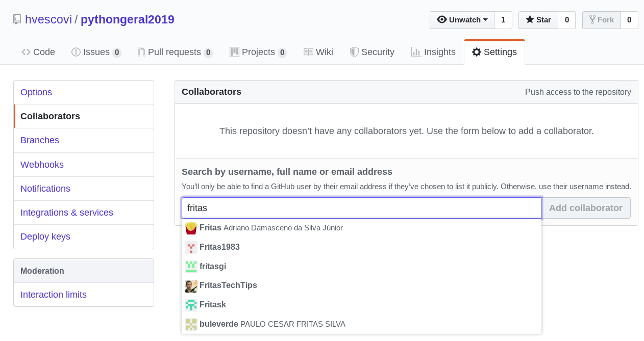Click the Wiki book icon
Image resolution: width=644 pixels, height=341 pixels.
(x=308, y=52)
